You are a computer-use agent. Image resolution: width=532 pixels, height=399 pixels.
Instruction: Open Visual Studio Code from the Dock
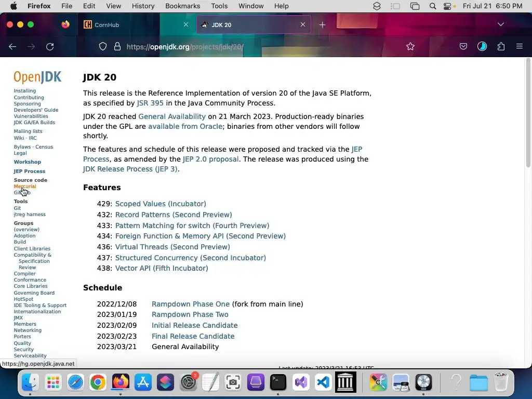pos(323,382)
